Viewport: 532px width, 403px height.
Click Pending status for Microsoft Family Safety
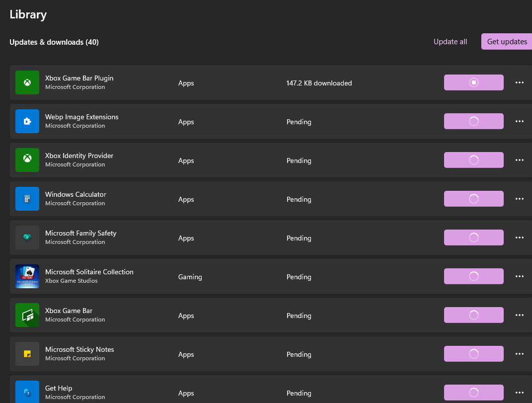[299, 238]
